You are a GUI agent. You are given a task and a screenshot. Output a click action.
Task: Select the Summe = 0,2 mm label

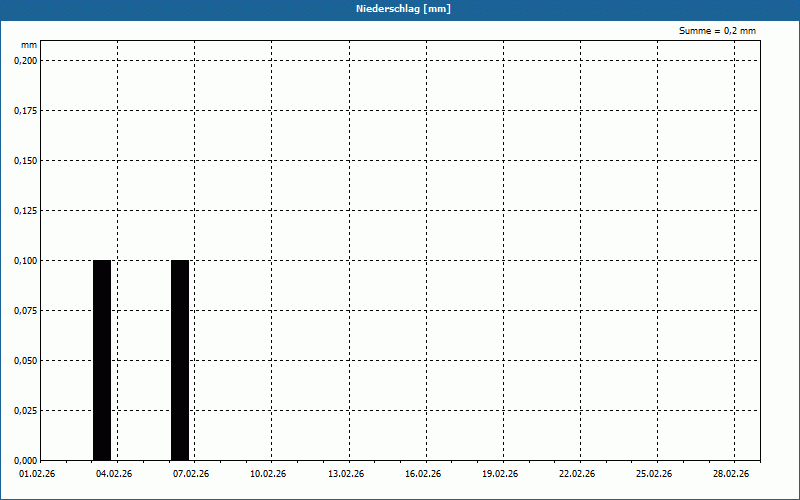(717, 31)
